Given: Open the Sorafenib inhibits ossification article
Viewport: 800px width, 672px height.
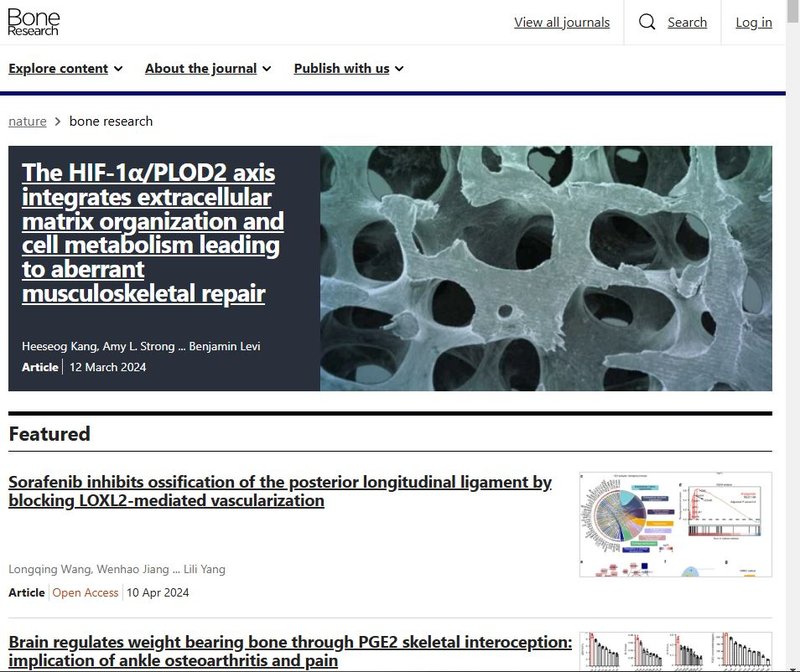Looking at the screenshot, I should pyautogui.click(x=280, y=491).
